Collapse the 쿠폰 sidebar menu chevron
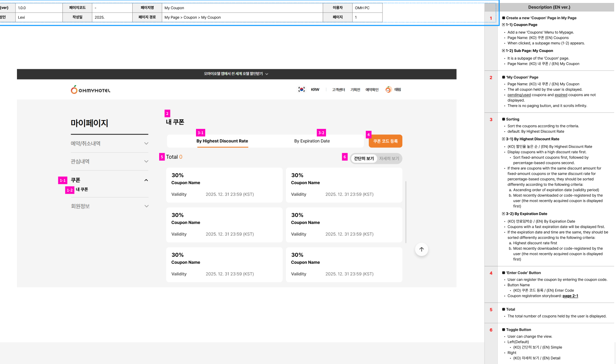Image resolution: width=616 pixels, height=364 pixels. coord(146,180)
